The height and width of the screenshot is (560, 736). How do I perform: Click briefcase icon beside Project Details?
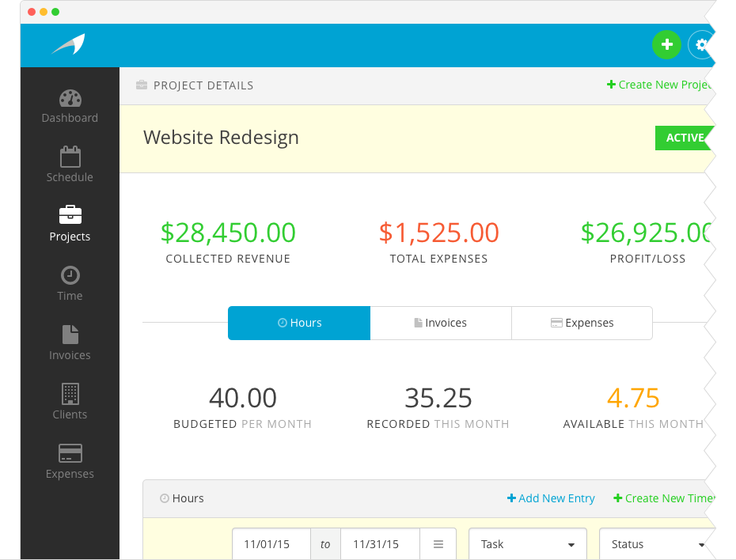pyautogui.click(x=142, y=85)
